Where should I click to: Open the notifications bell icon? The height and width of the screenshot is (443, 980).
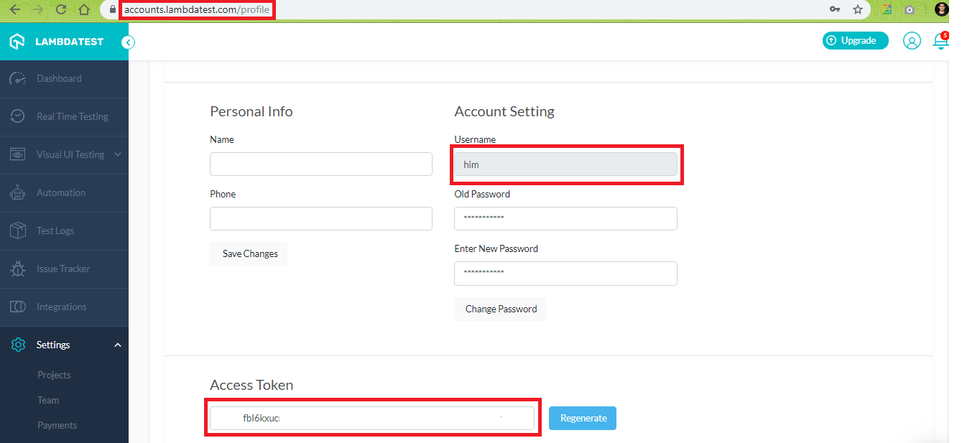pyautogui.click(x=940, y=42)
